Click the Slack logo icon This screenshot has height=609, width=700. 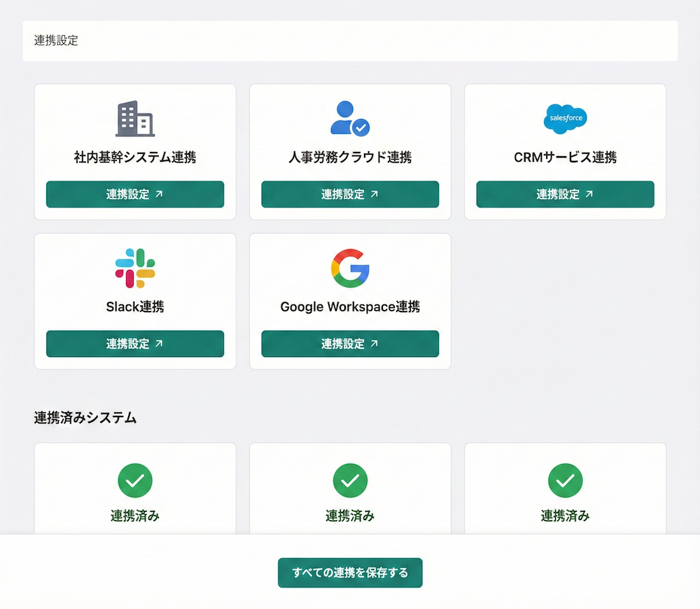[x=135, y=267]
